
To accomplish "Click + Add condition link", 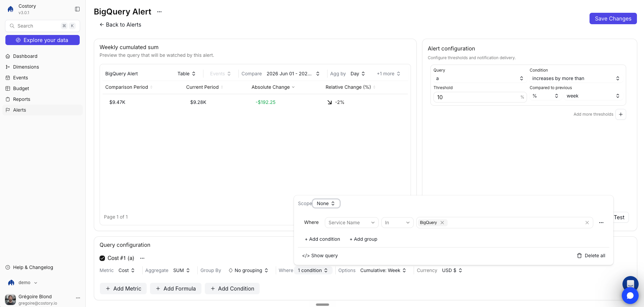I will click(322, 239).
